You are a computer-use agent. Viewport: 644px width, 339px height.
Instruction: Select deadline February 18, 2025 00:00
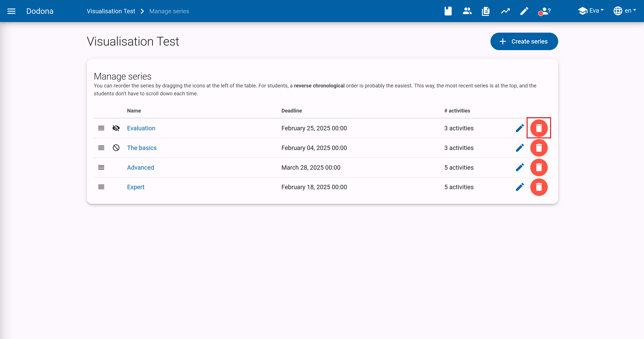314,187
